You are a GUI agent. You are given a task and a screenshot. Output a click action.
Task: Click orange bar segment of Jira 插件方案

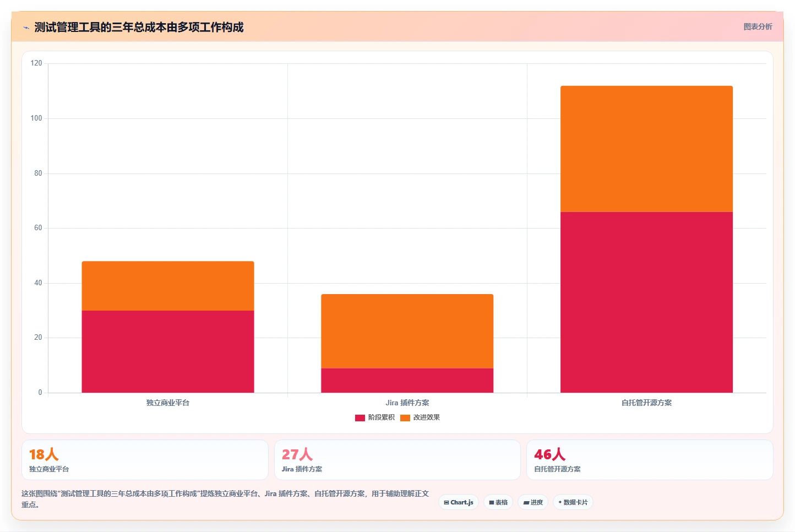point(407,331)
